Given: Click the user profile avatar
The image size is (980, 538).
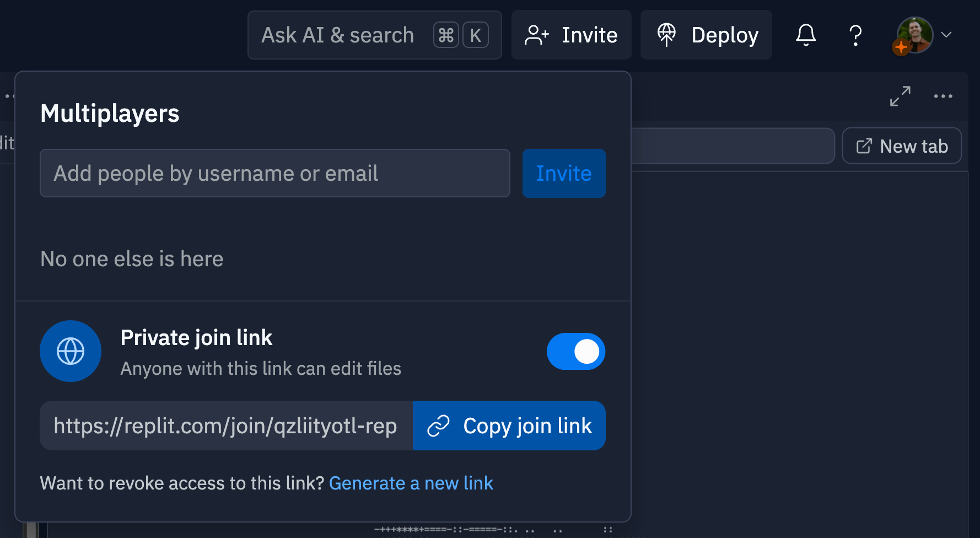Looking at the screenshot, I should pyautogui.click(x=914, y=35).
